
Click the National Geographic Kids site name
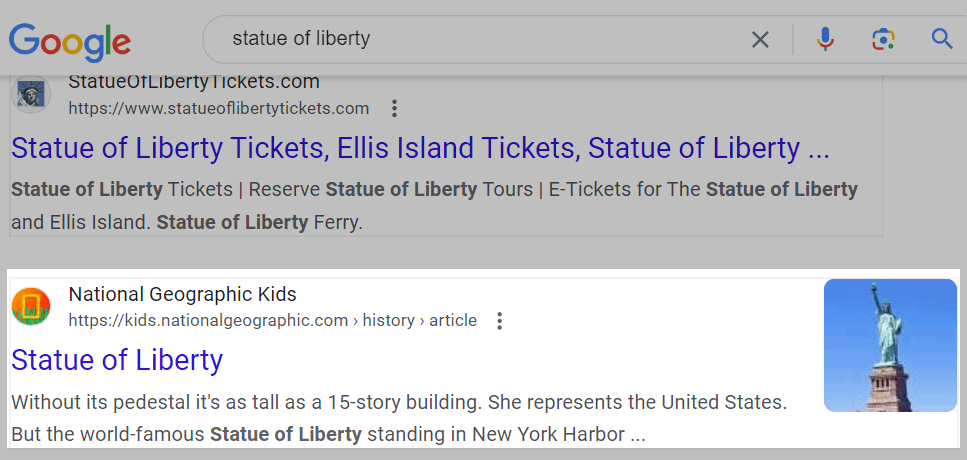point(183,294)
